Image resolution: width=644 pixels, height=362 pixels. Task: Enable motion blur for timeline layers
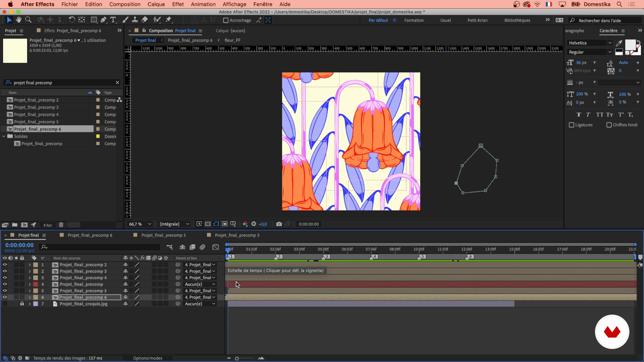pyautogui.click(x=202, y=247)
